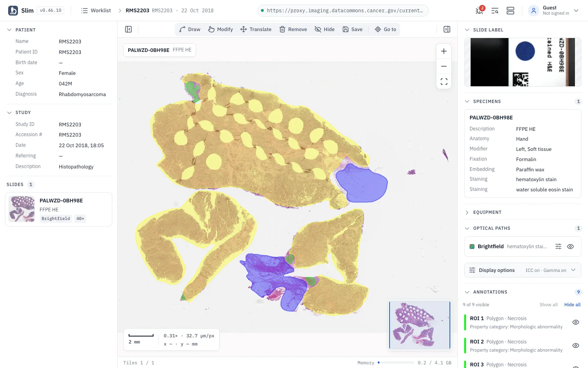
Task: Fit the slide to the viewport
Action: [444, 81]
